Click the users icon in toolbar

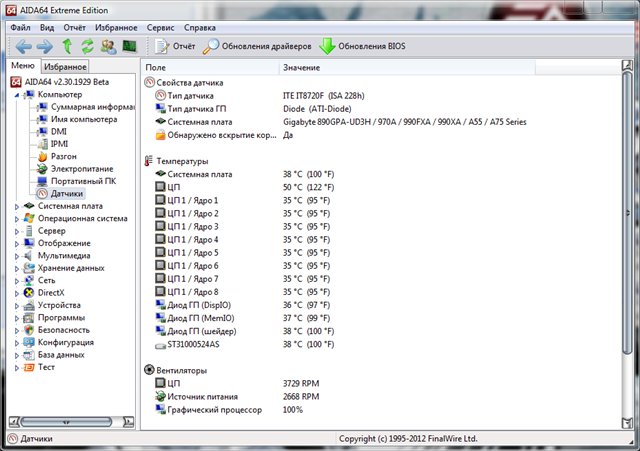tap(108, 47)
